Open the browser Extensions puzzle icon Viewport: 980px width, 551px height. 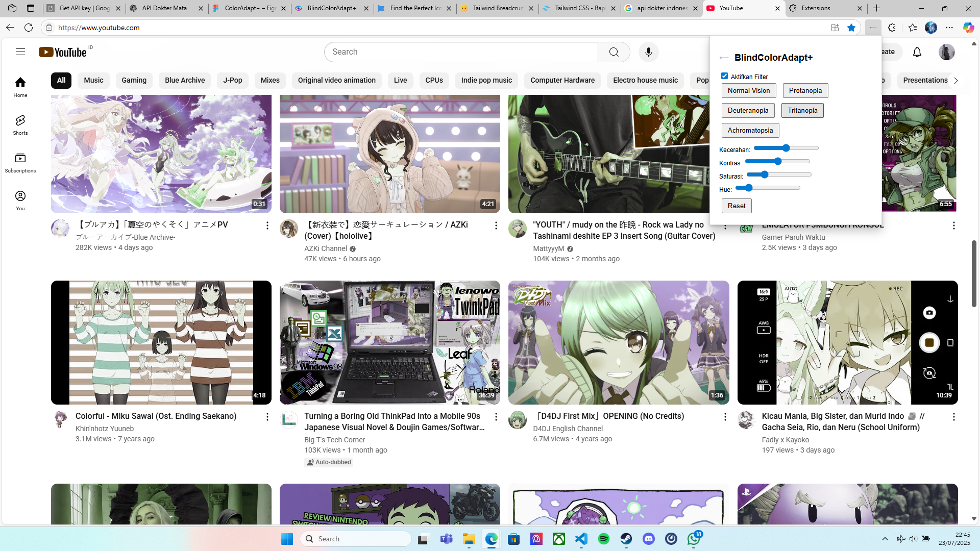pyautogui.click(x=892, y=28)
